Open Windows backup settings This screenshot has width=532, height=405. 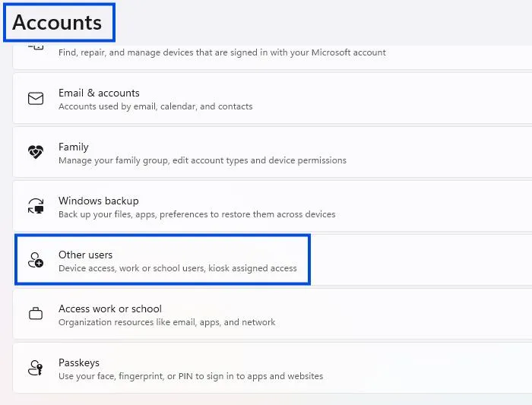coord(272,206)
